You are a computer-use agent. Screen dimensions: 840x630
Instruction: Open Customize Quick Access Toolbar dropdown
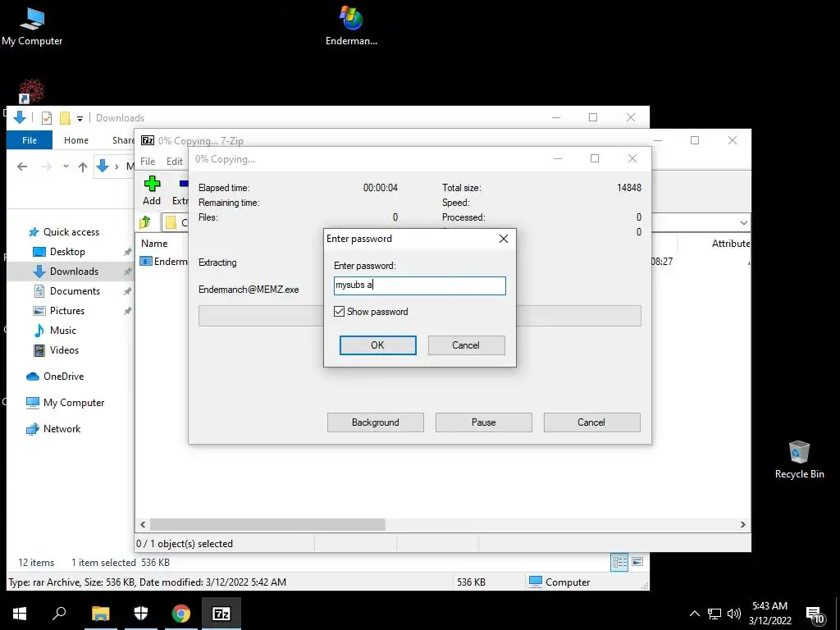coord(80,118)
